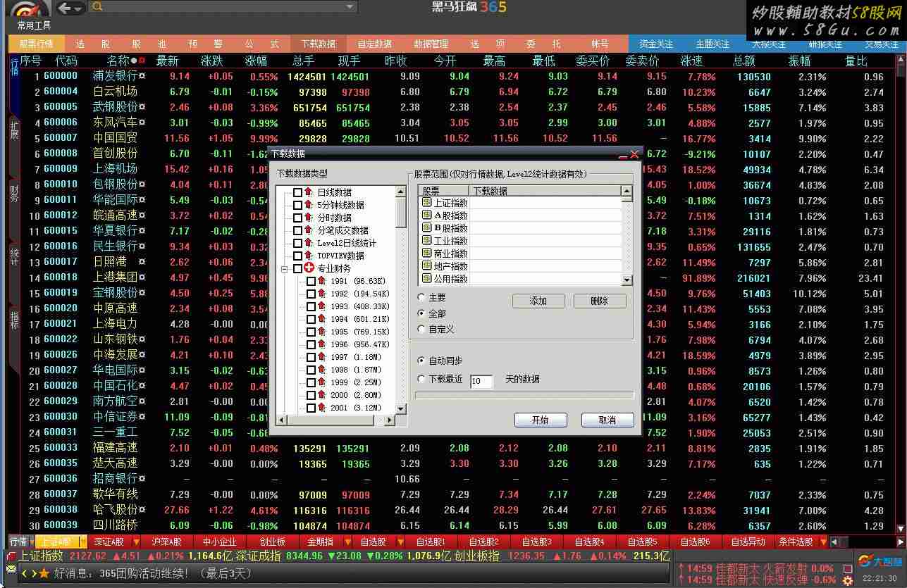Click the red house icon beside TOPVIEW数据
Screen dimensions: 907x588
click(309, 256)
